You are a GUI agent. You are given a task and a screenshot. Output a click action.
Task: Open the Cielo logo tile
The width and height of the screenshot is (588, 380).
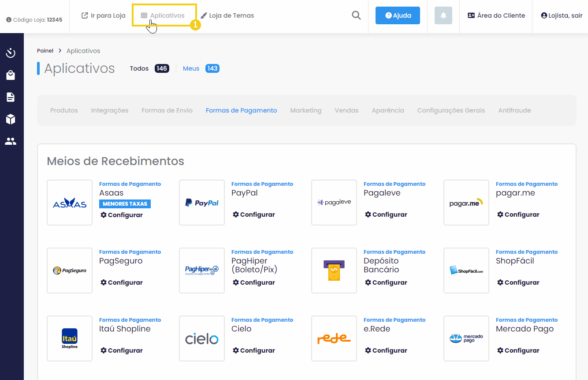pos(202,339)
